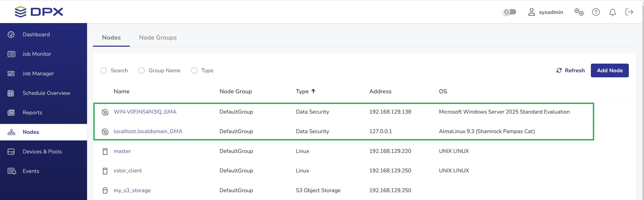Screen dimensions: 644x200
Task: Click the user profile icon beside sysadmin
Action: 531,12
